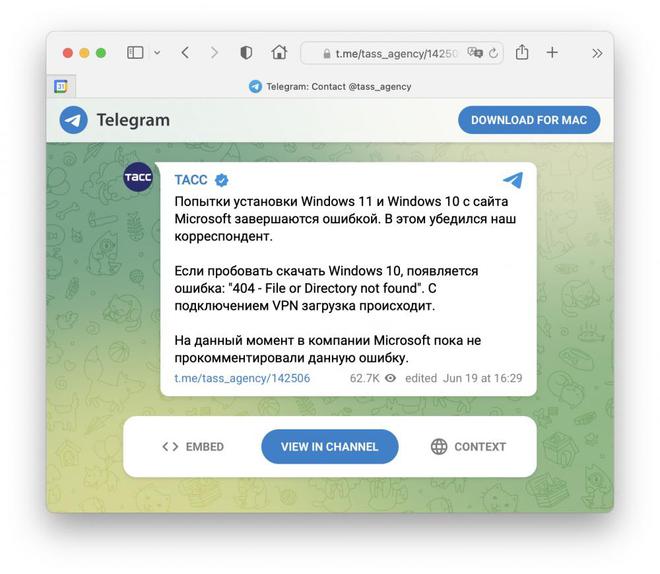Toggle the Safari sidebar button
The width and height of the screenshot is (660, 574).
click(135, 53)
